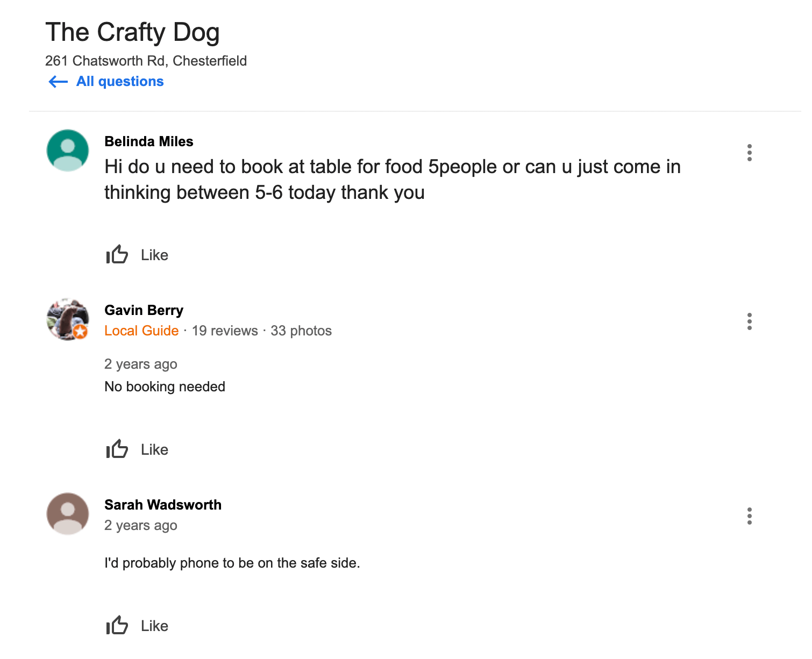This screenshot has height=659, width=812.
Task: Open the All questions link
Action: tap(120, 82)
